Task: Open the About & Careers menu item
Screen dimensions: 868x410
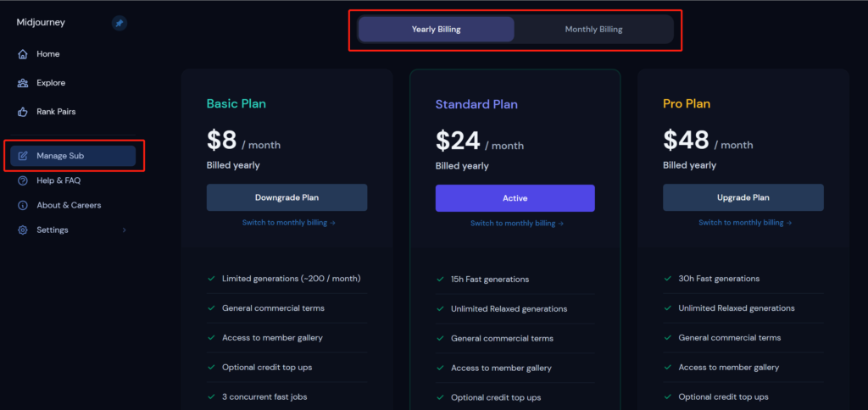Action: coord(73,205)
